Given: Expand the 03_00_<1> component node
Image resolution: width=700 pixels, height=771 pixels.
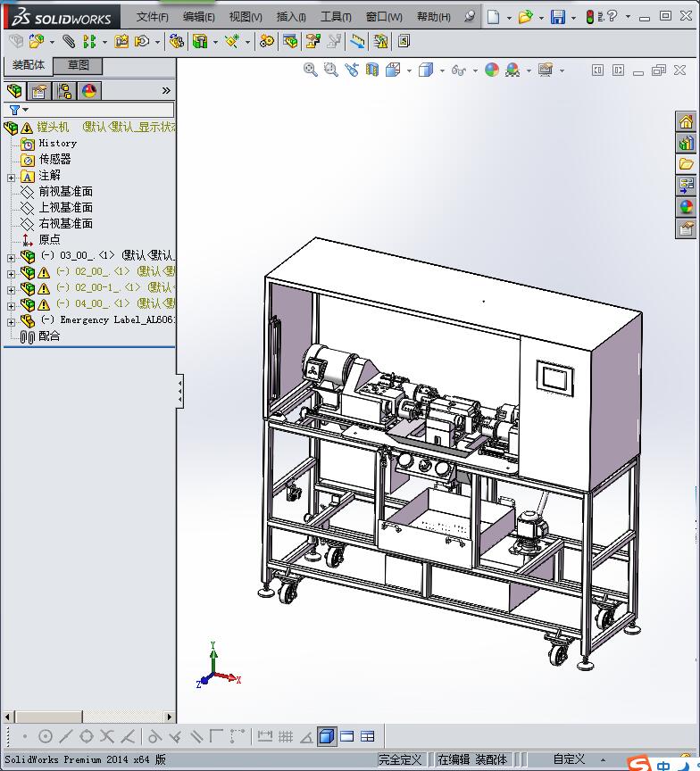Looking at the screenshot, I should pyautogui.click(x=11, y=258).
